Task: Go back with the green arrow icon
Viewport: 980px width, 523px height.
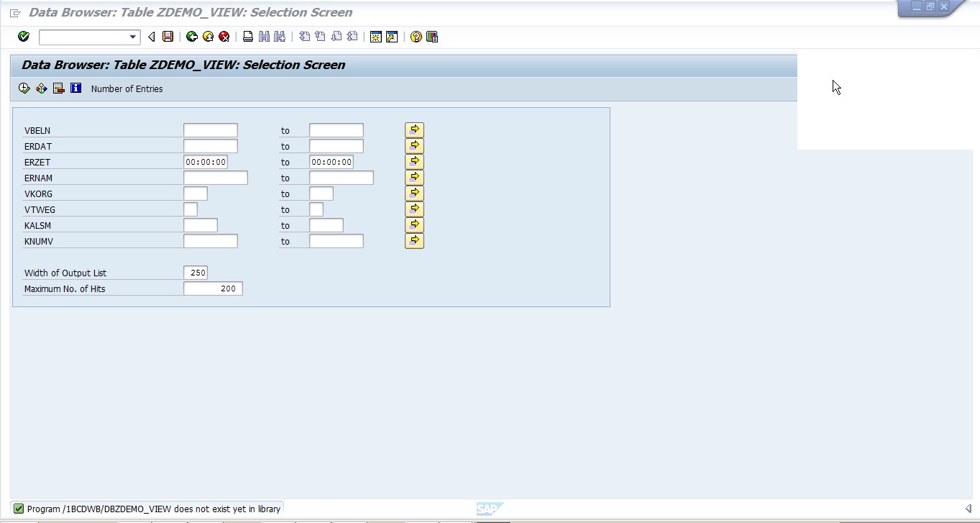Action: point(191,37)
